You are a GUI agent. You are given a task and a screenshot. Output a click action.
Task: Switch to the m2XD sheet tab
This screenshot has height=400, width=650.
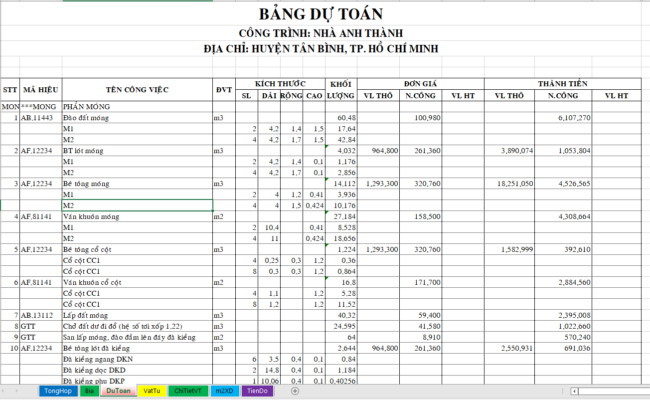tap(225, 391)
